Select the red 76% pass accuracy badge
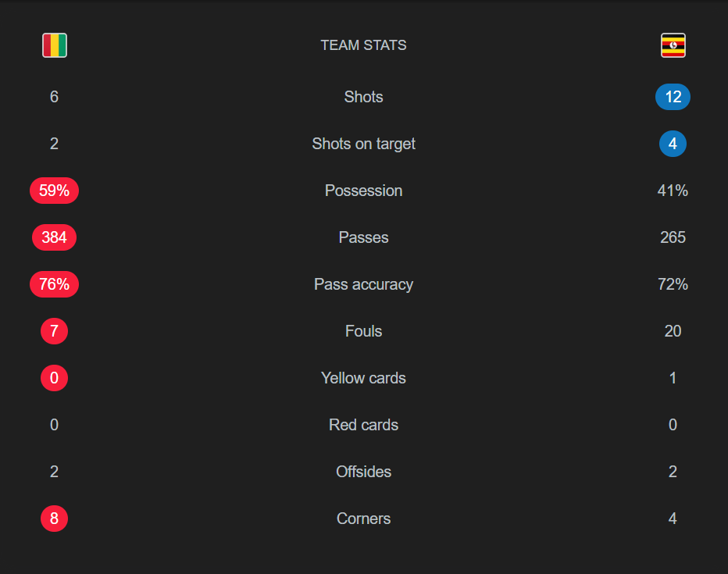This screenshot has width=728, height=574. tap(55, 284)
